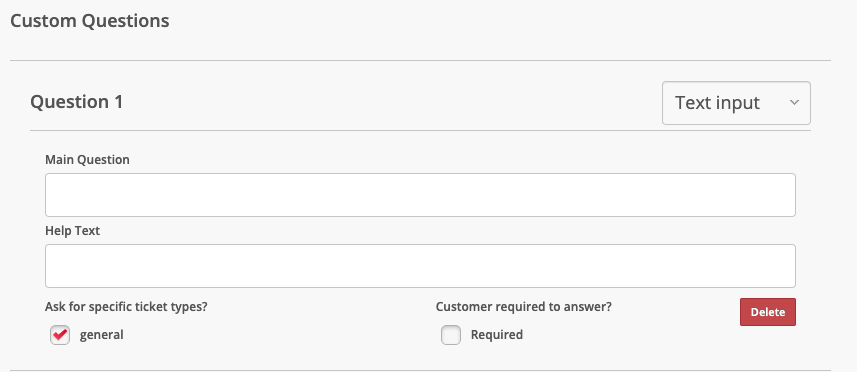Click the words "Text input" in the selector

pos(717,103)
